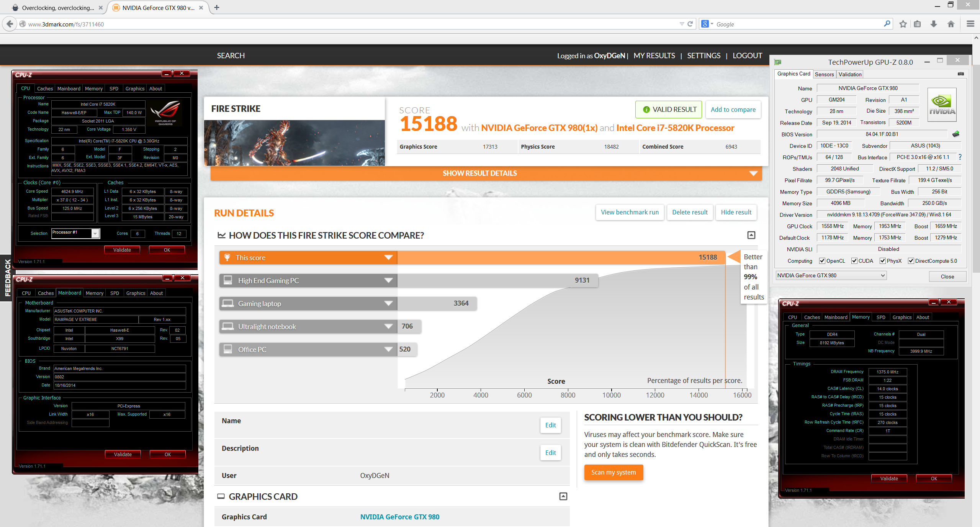Expand the Ultralight notebook dropdown arrow
Screen dimensions: 980x527
coord(388,326)
